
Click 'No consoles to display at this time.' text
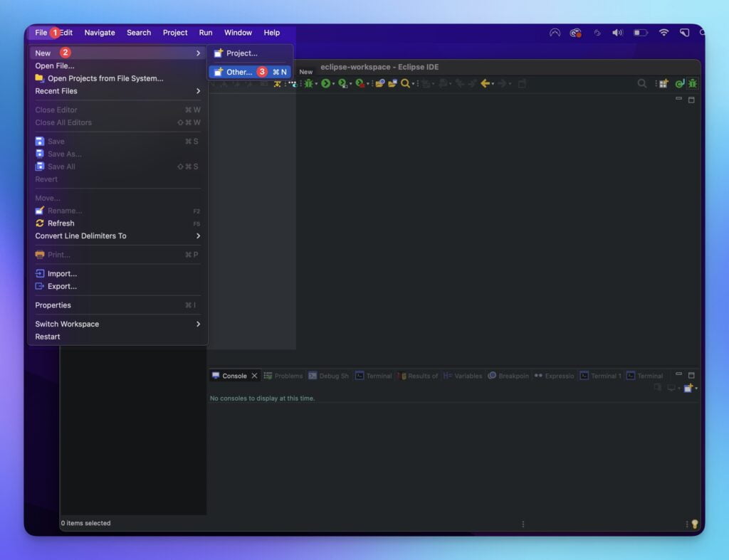point(262,398)
